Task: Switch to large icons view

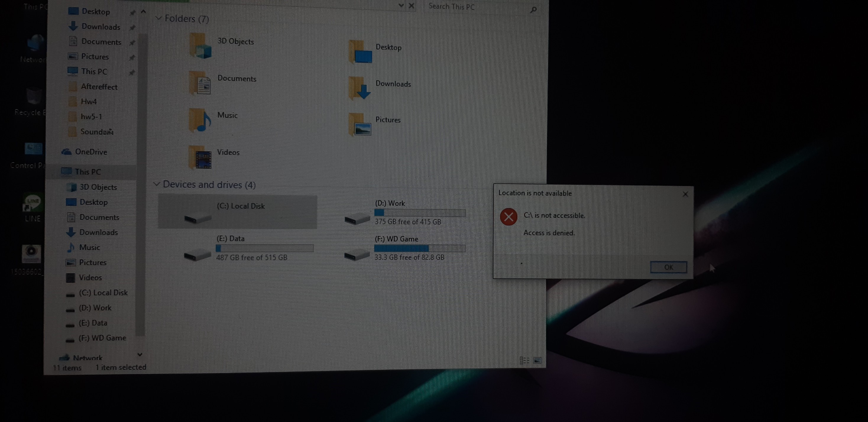Action: (x=537, y=360)
